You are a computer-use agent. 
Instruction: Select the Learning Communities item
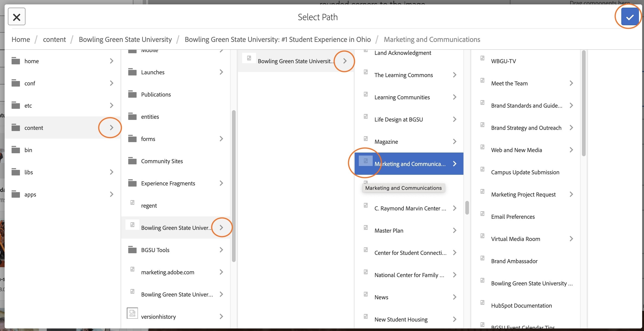[409, 97]
